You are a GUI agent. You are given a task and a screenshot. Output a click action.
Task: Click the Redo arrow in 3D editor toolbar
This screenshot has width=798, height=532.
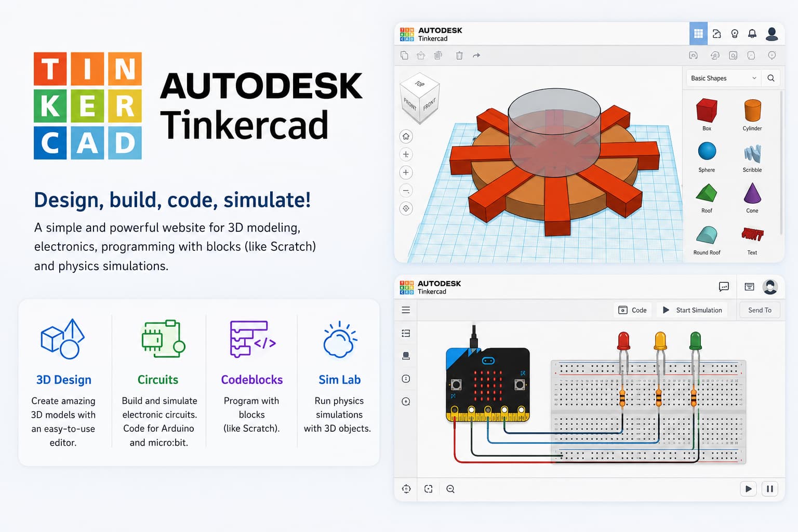[x=476, y=55]
